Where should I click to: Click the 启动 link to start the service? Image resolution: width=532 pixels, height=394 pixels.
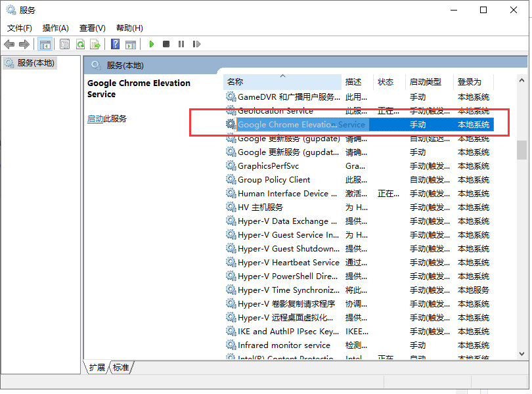(x=95, y=119)
